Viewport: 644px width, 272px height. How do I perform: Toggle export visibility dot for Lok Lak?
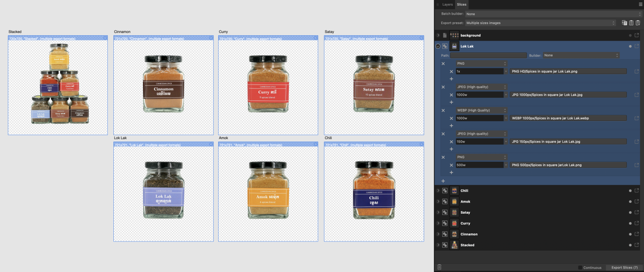tap(630, 46)
